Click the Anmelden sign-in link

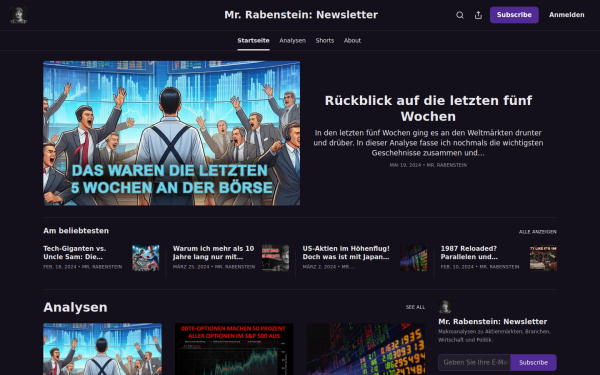pos(566,15)
